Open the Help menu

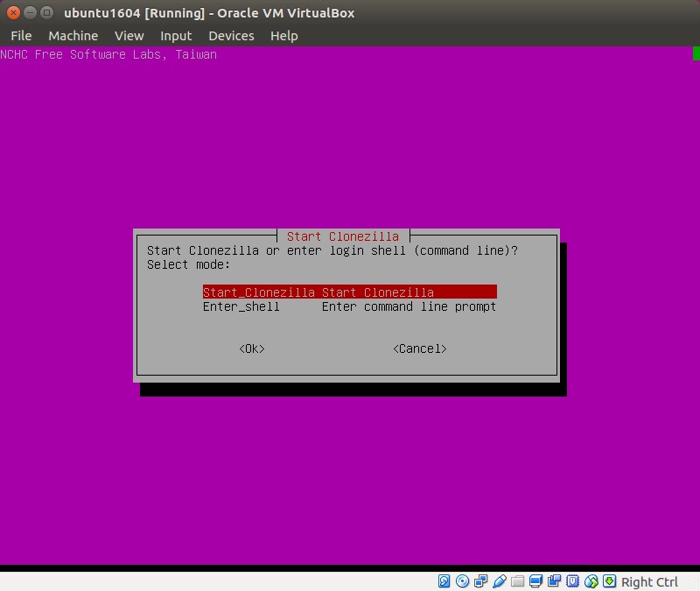[x=283, y=36]
